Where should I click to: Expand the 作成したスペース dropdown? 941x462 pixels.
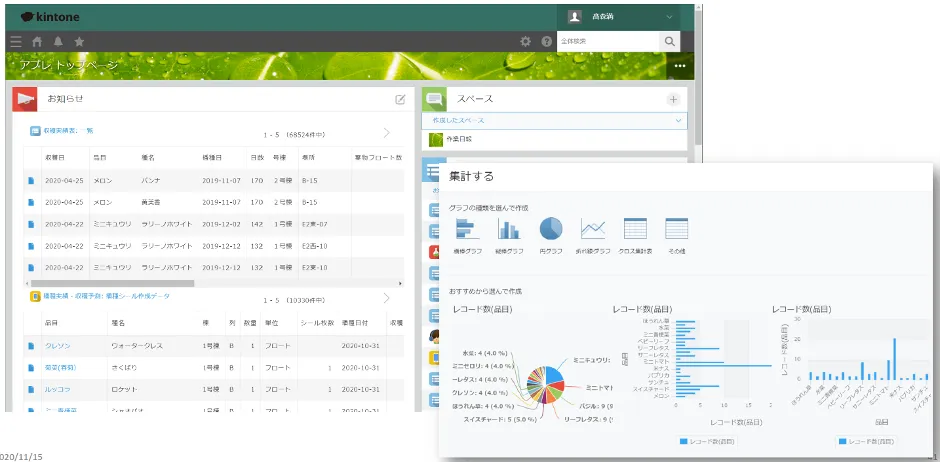click(678, 121)
